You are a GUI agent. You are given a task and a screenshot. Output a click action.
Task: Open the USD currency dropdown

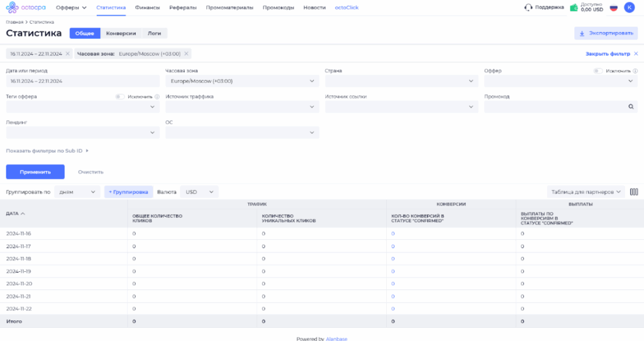click(x=199, y=192)
